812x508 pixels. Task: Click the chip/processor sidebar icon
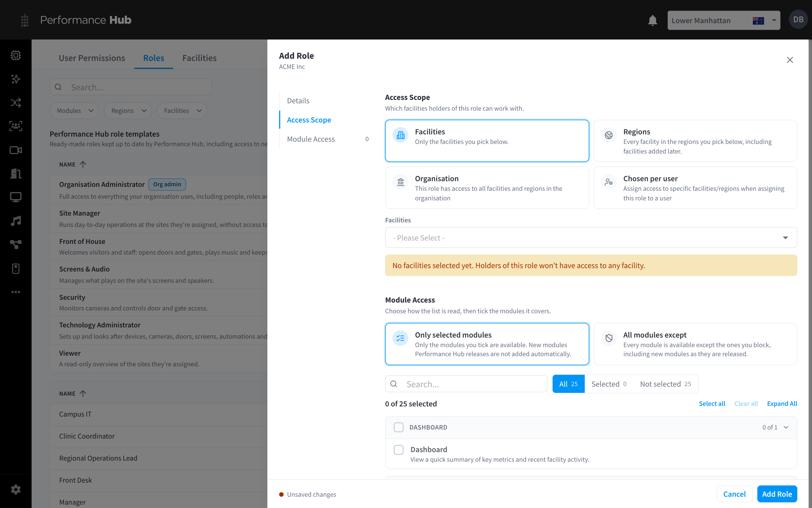point(16,55)
